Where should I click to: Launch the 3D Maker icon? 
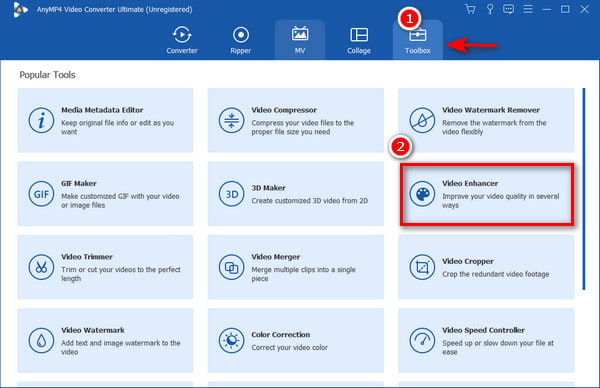[231, 194]
